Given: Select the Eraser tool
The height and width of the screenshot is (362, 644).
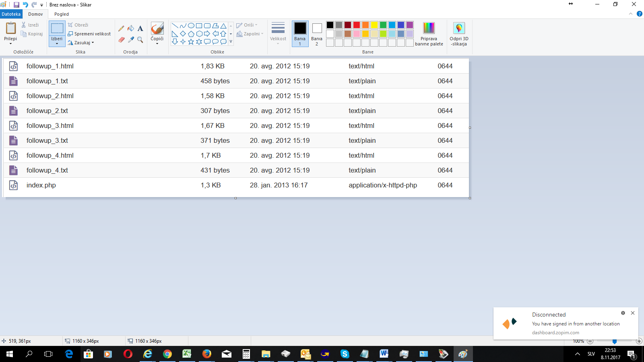Looking at the screenshot, I should point(121,39).
